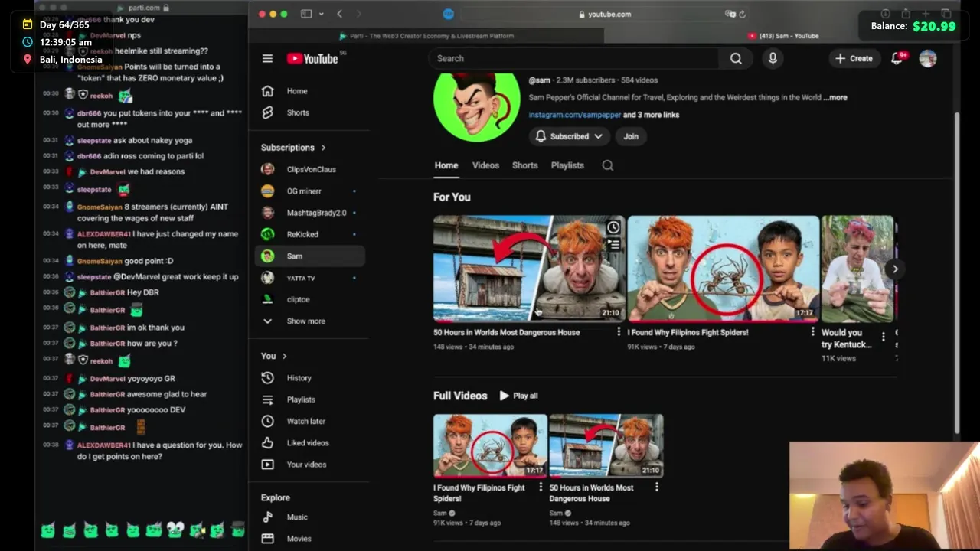The width and height of the screenshot is (980, 551).
Task: Switch to the Parti browser tab
Action: pos(426,36)
